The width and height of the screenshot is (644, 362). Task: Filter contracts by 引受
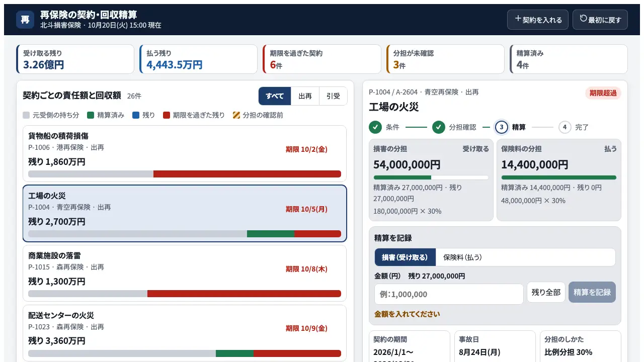(333, 96)
